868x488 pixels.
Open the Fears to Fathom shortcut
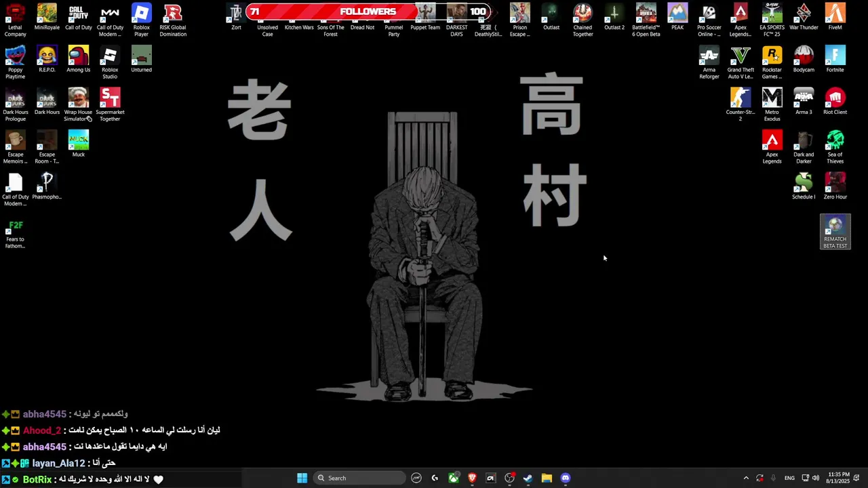tap(15, 231)
